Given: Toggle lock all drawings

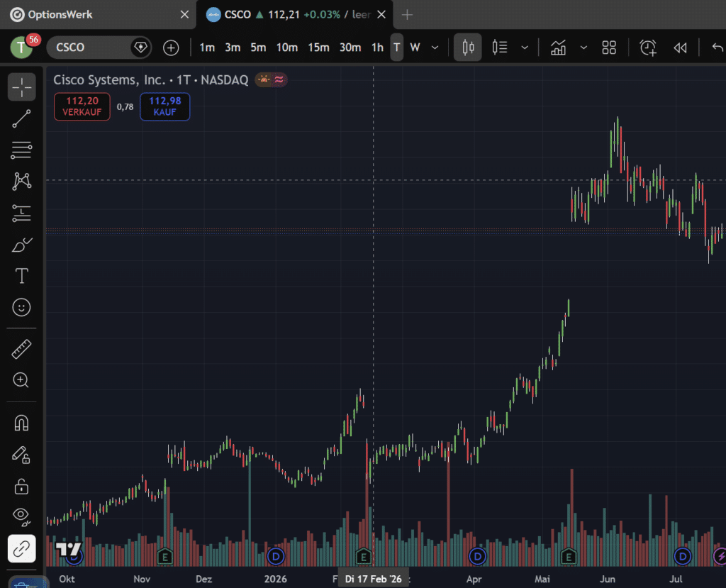Looking at the screenshot, I should tap(21, 487).
